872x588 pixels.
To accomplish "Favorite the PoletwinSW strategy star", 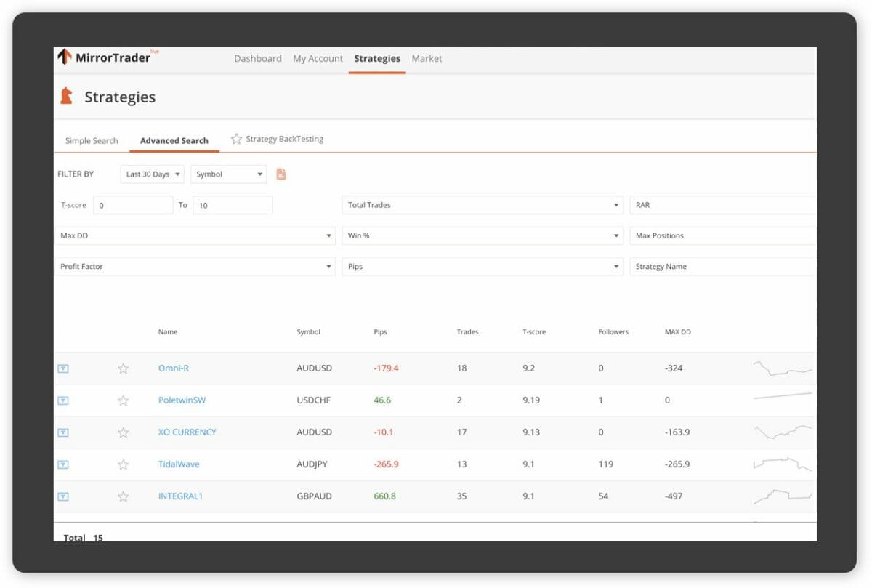I will (x=124, y=400).
